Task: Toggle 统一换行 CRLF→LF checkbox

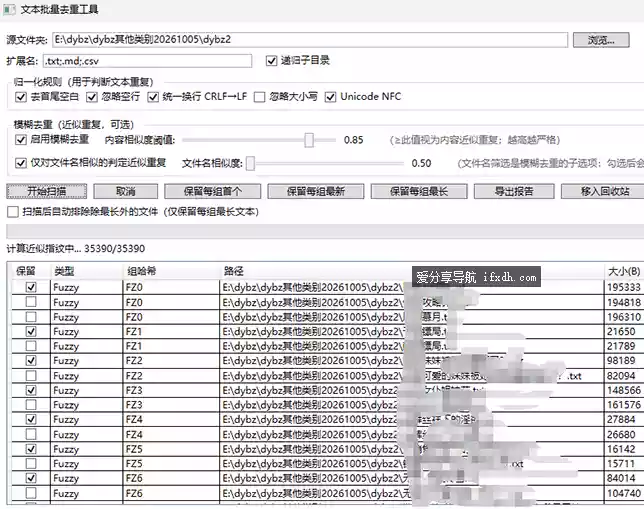Action: 153,97
